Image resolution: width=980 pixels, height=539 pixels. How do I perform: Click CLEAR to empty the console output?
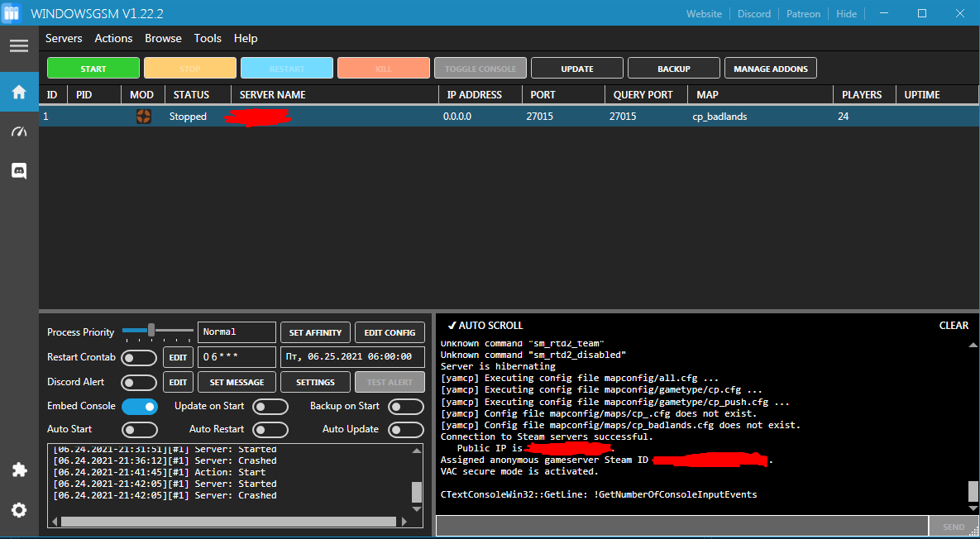pyautogui.click(x=953, y=325)
